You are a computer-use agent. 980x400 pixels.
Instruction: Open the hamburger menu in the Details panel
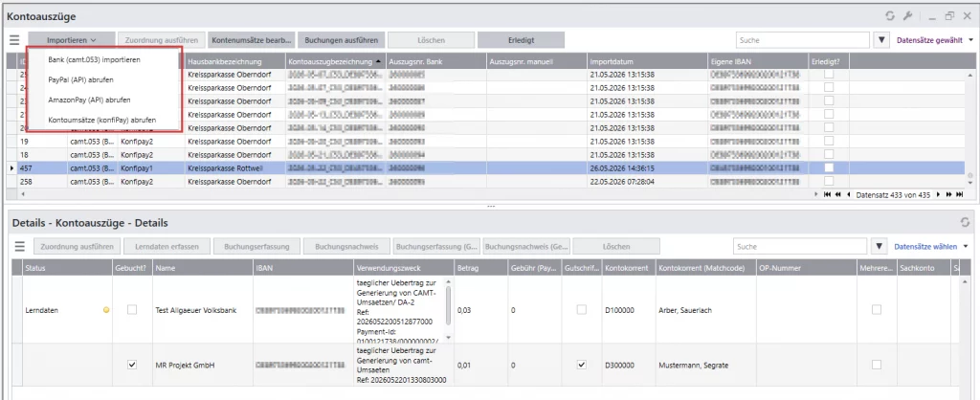point(19,246)
